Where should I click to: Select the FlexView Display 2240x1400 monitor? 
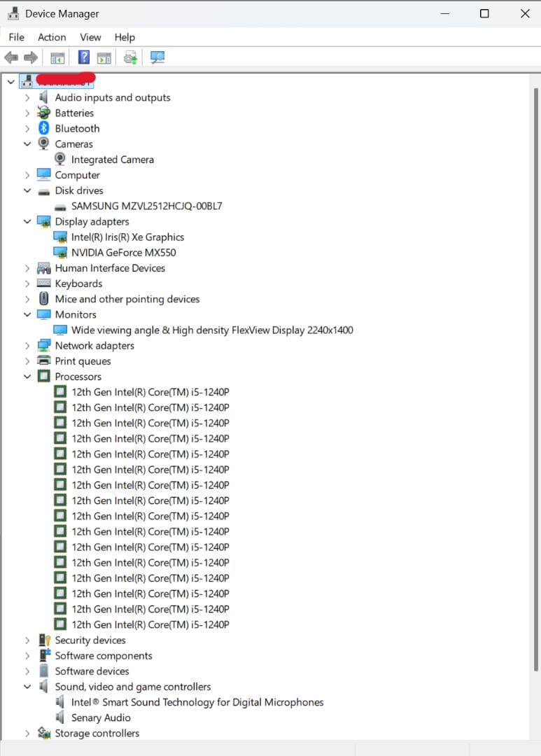coord(212,330)
